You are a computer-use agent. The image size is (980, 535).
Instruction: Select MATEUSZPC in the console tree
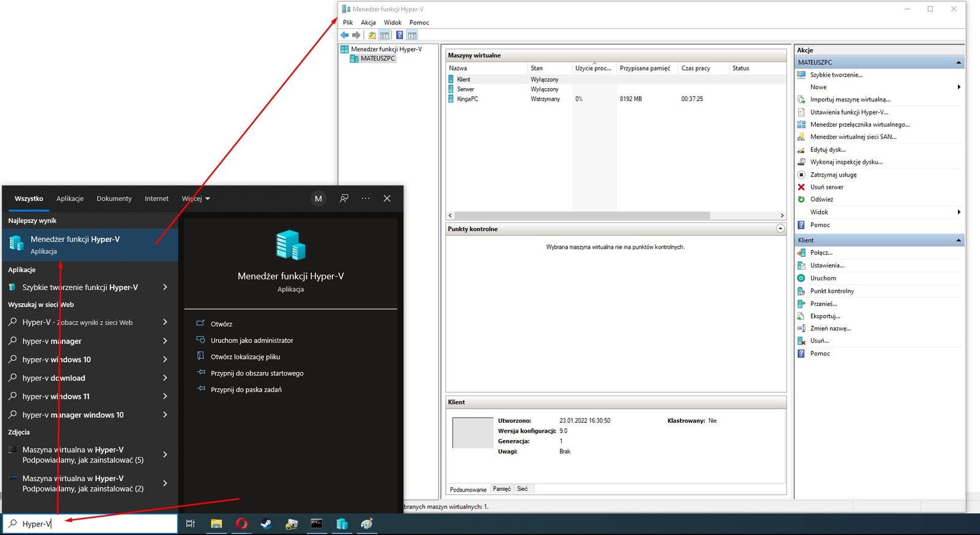[x=377, y=59]
